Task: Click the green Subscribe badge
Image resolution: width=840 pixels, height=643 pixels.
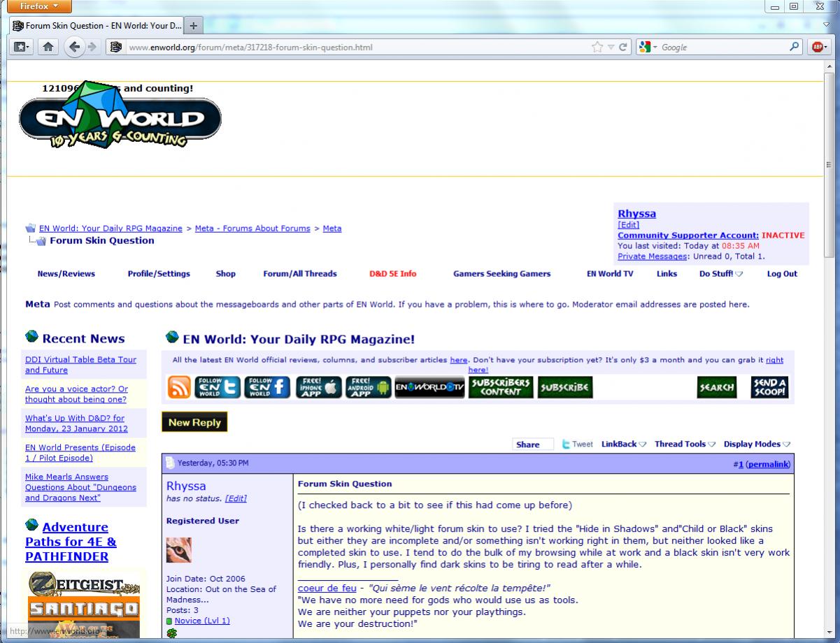Action: point(564,387)
